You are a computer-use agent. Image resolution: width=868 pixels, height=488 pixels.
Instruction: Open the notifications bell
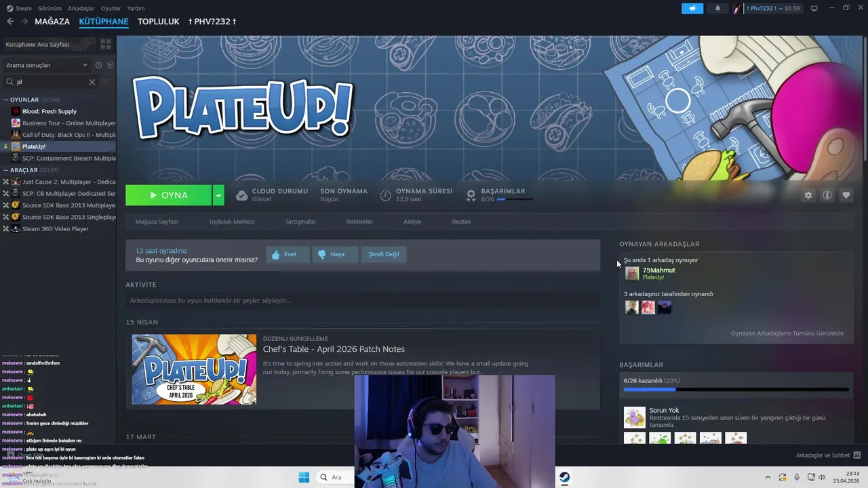click(718, 8)
